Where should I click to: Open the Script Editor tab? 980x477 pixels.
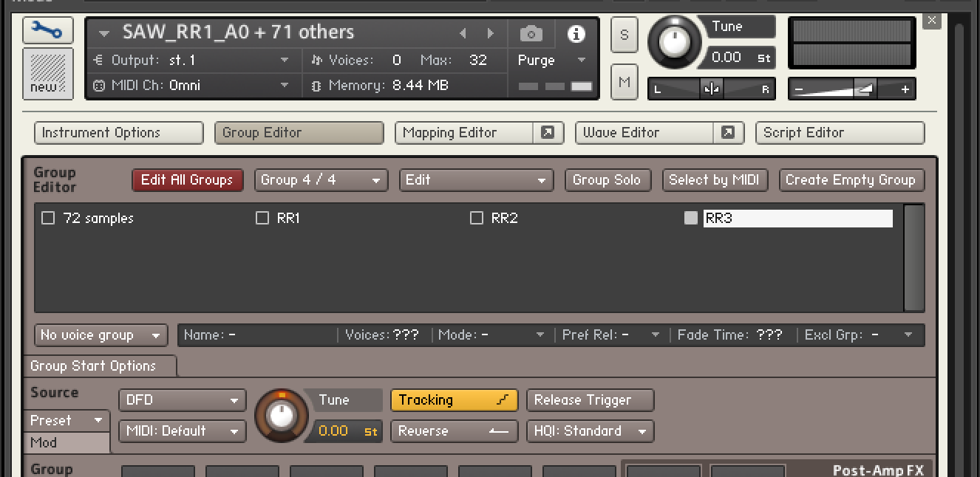(840, 133)
